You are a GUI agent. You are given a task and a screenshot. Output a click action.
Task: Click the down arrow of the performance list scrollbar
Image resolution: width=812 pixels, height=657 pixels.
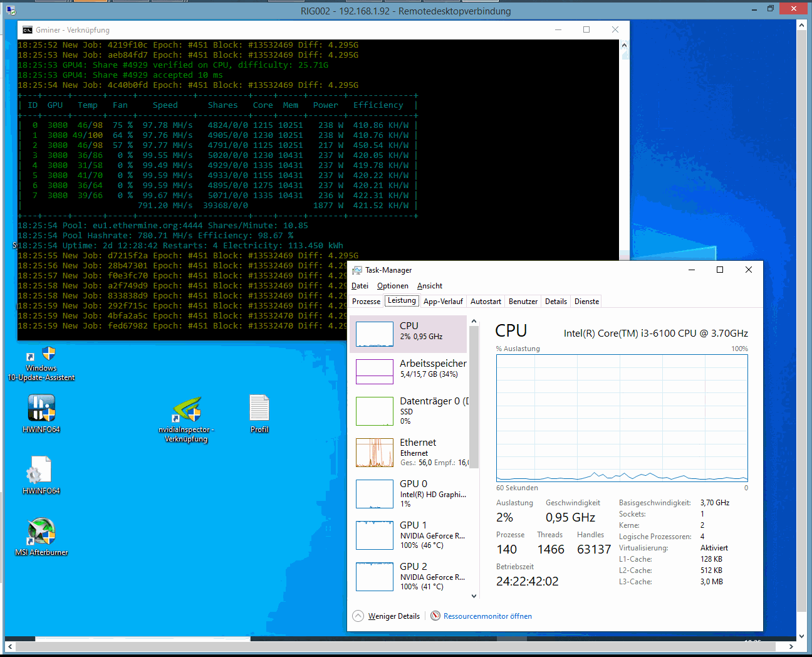[474, 596]
